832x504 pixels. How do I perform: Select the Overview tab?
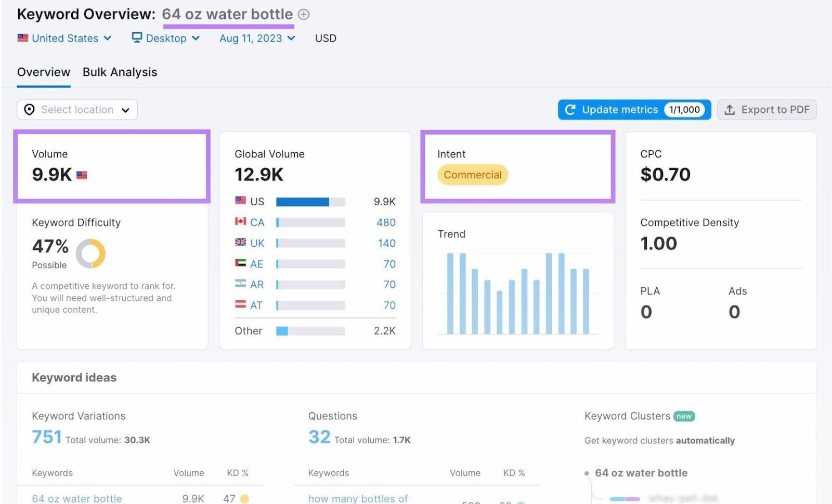pyautogui.click(x=44, y=72)
